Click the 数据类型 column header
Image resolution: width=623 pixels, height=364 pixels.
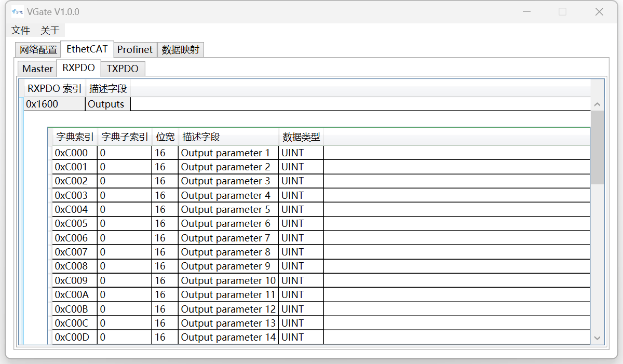pyautogui.click(x=301, y=137)
